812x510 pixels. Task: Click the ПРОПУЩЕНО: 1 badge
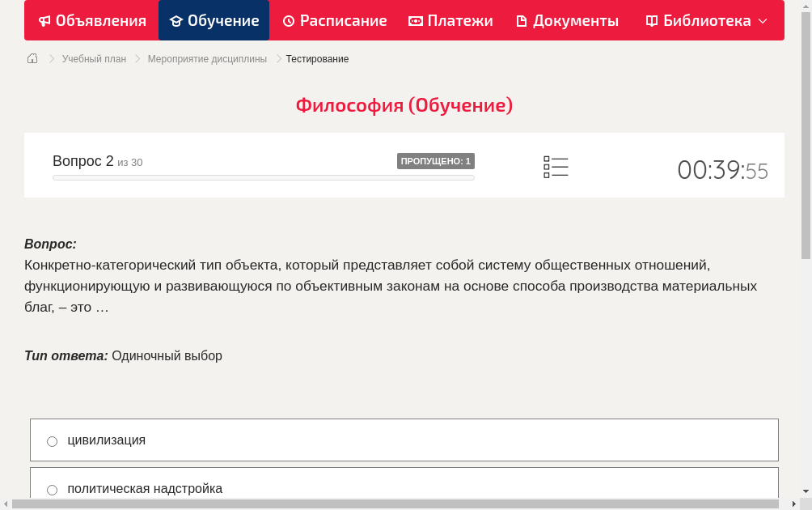(436, 160)
